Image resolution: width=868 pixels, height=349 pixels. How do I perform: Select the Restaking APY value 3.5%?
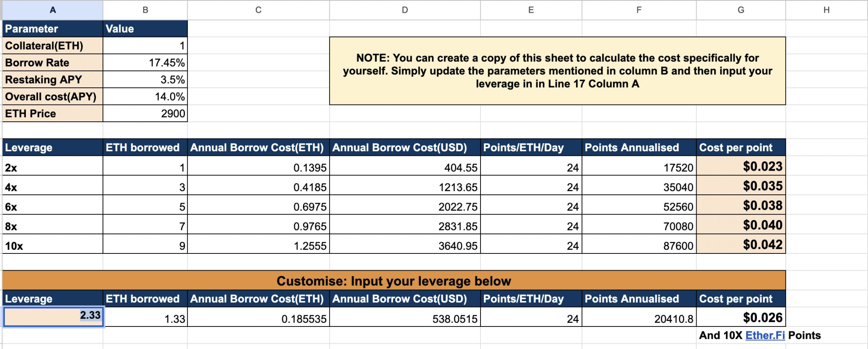[145, 80]
